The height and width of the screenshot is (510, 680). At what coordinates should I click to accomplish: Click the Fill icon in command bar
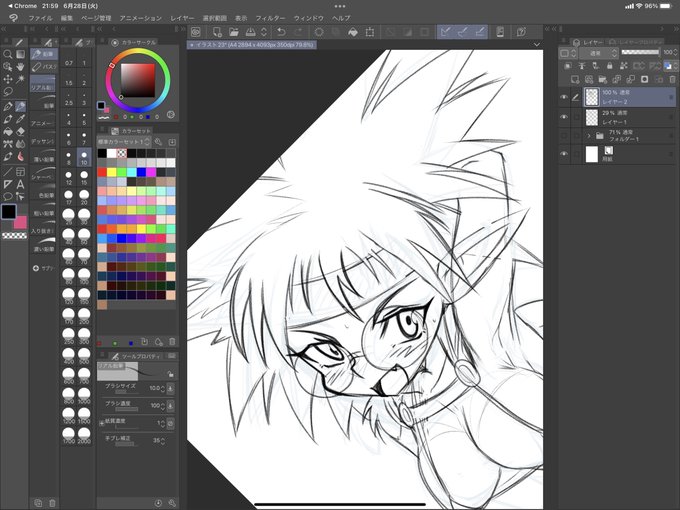pyautogui.click(x=353, y=32)
